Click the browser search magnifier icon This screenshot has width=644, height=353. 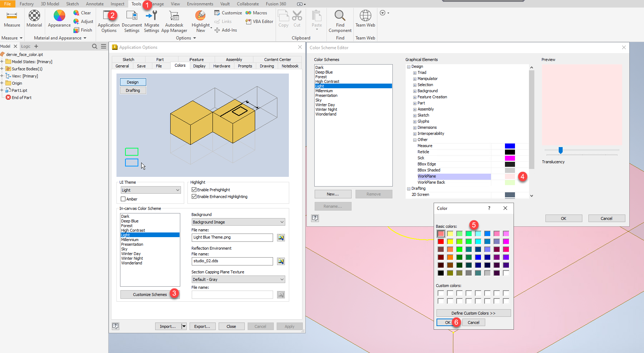point(95,46)
